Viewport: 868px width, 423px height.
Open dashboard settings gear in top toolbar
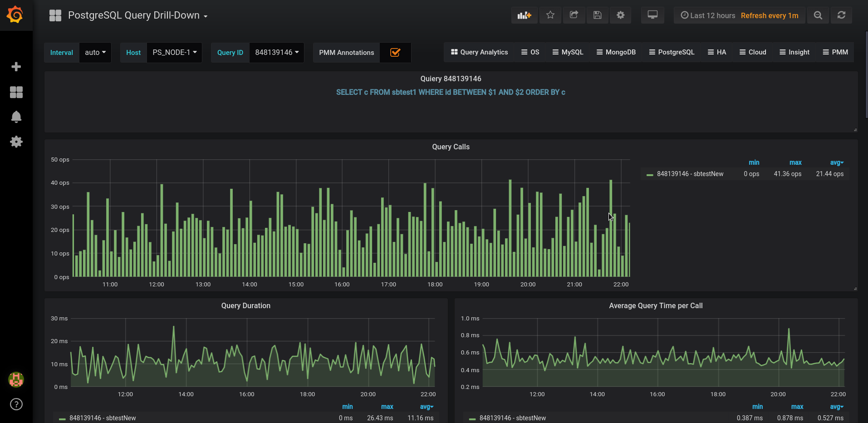[x=620, y=15]
